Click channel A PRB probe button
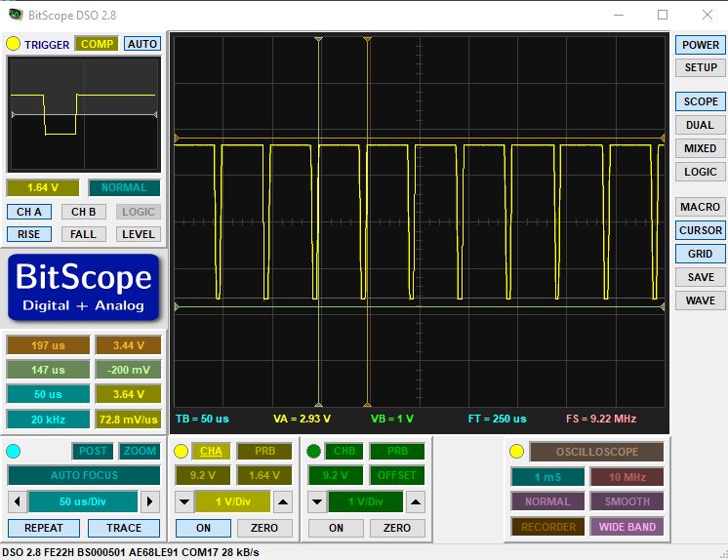Screen dimensions: 728x560 (x=264, y=451)
